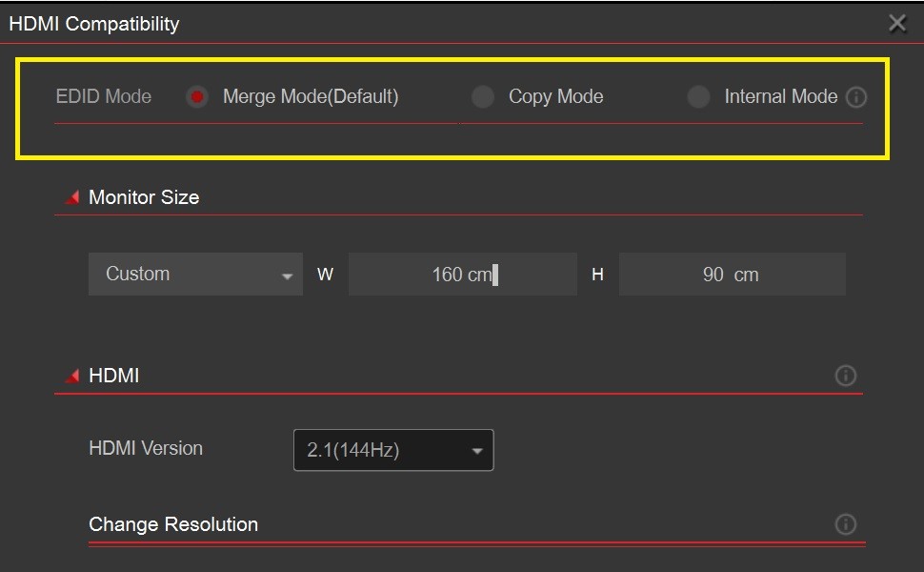
Task: Click the Monitor Size heading text
Action: [144, 197]
